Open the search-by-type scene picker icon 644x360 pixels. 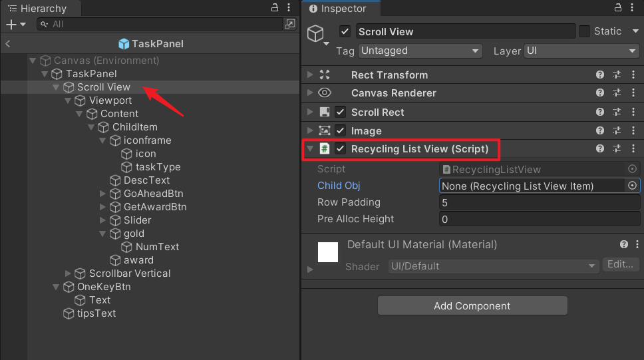pos(290,24)
